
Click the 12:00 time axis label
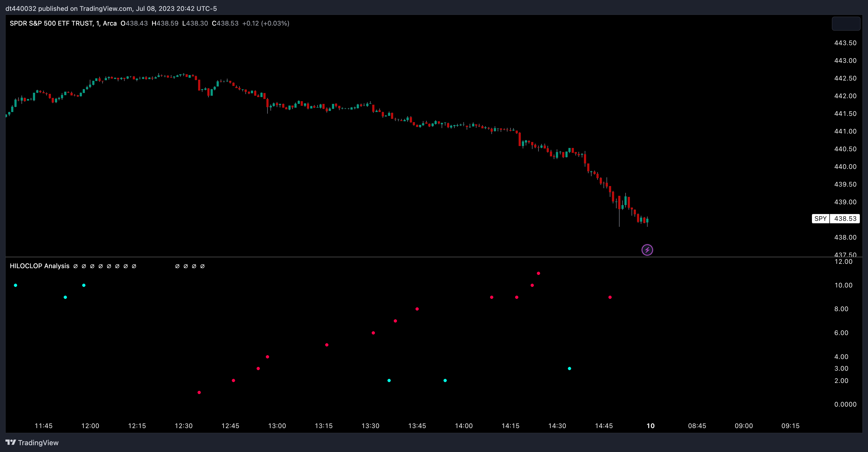click(90, 426)
